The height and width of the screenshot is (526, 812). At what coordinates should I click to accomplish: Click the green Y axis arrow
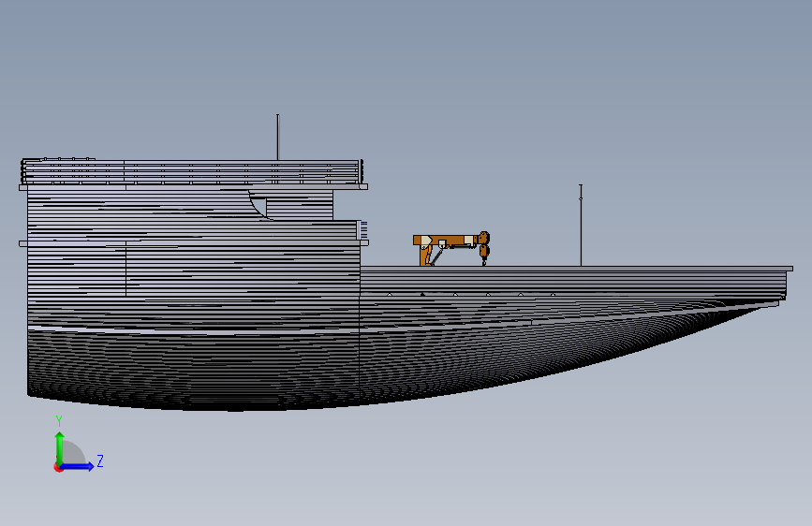point(60,448)
